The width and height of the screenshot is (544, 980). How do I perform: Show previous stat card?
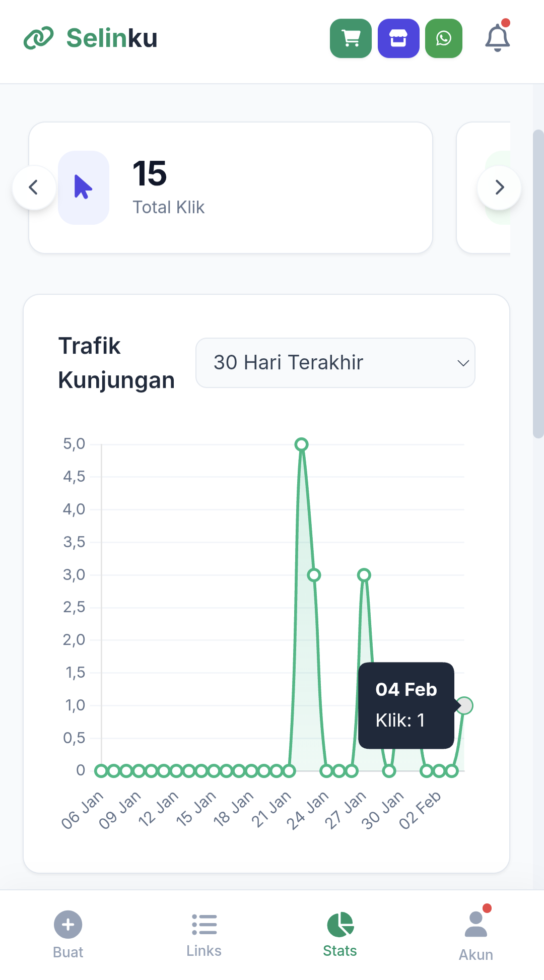(34, 187)
